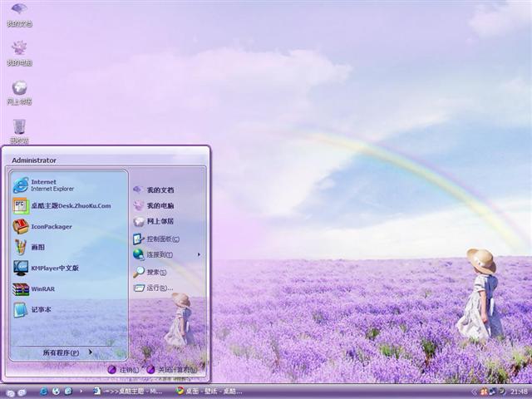Open the Recycle Bin desktop icon

pyautogui.click(x=19, y=131)
